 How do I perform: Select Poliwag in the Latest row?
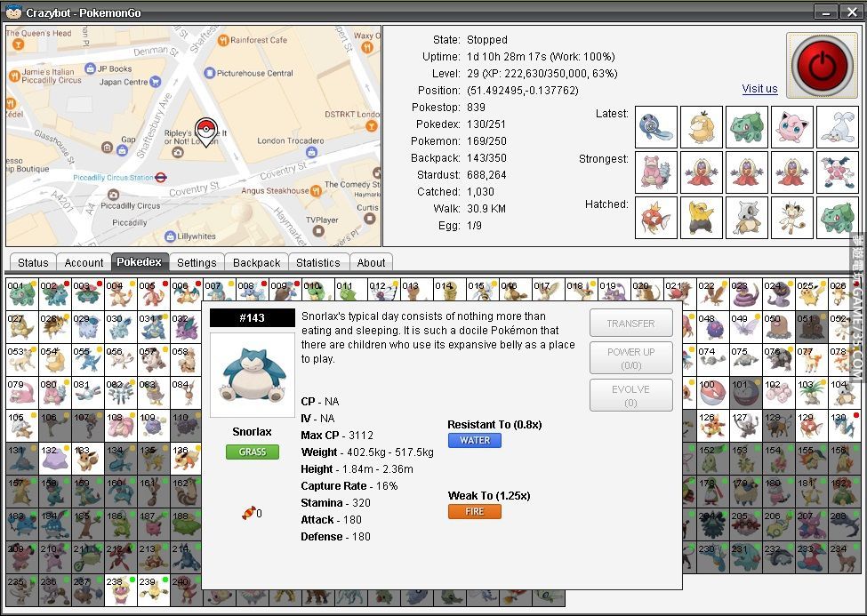[x=656, y=127]
